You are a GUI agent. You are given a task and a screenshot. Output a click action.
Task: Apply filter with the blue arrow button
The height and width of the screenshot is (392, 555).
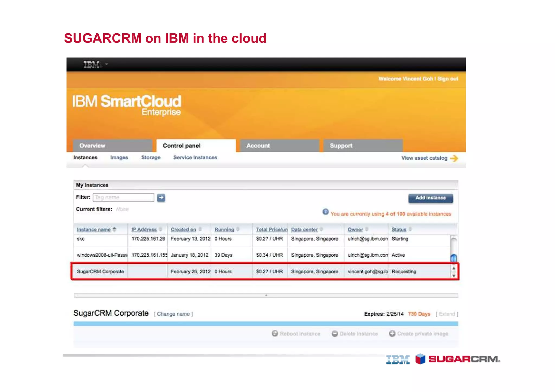[x=161, y=198]
